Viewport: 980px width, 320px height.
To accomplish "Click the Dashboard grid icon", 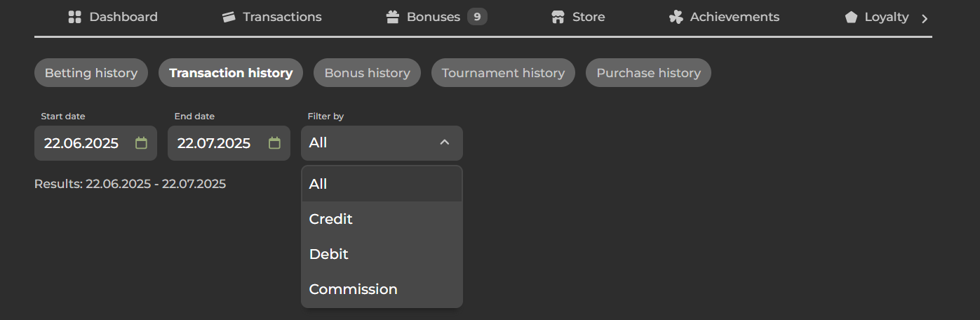I will tap(75, 17).
